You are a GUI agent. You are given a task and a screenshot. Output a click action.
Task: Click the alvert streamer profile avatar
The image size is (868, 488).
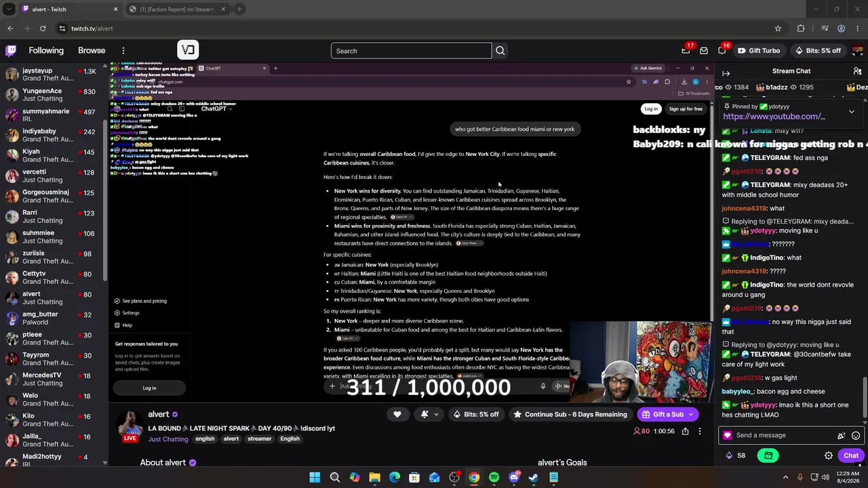(x=130, y=425)
